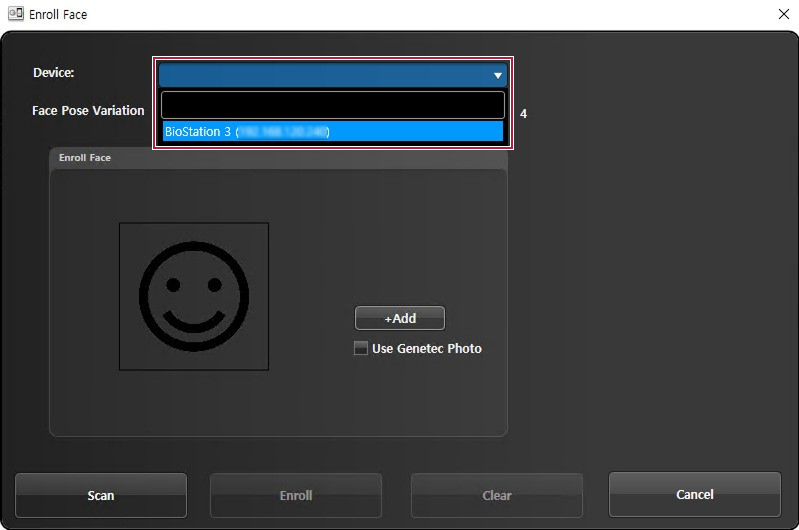Screen dimensions: 799x530
Task: Click the Enroll Face window icon in title bar
Action: (15, 14)
